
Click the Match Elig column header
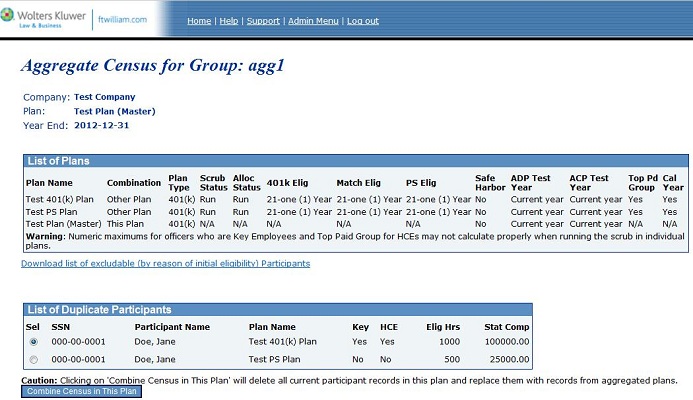(x=358, y=183)
